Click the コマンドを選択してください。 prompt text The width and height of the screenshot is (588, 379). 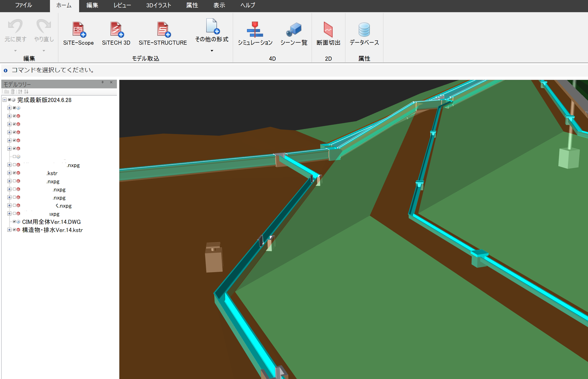[54, 70]
